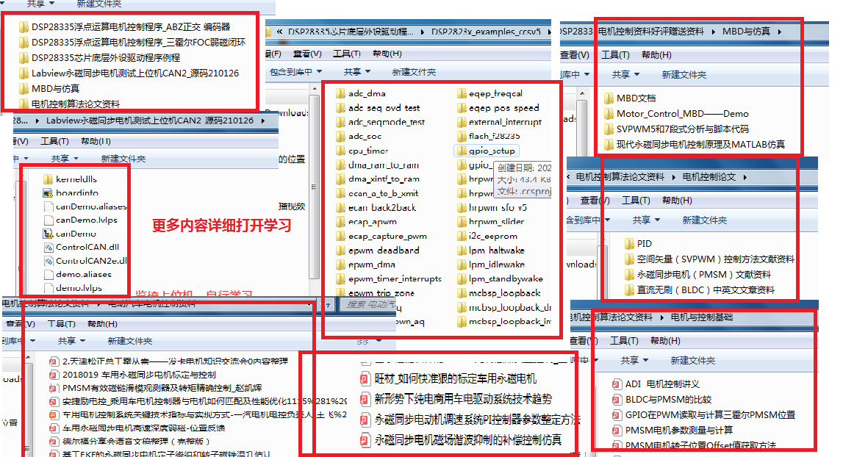
Task: Open 工具(T) menu in 电机控制论文 window
Action: [636, 201]
